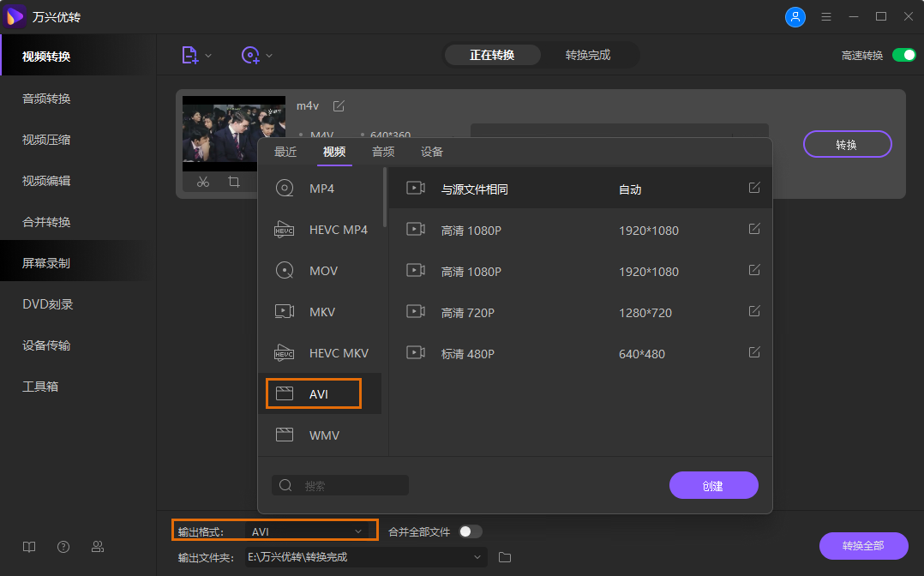The width and height of the screenshot is (924, 576).
Task: Open the help question-mark icon
Action: [63, 546]
